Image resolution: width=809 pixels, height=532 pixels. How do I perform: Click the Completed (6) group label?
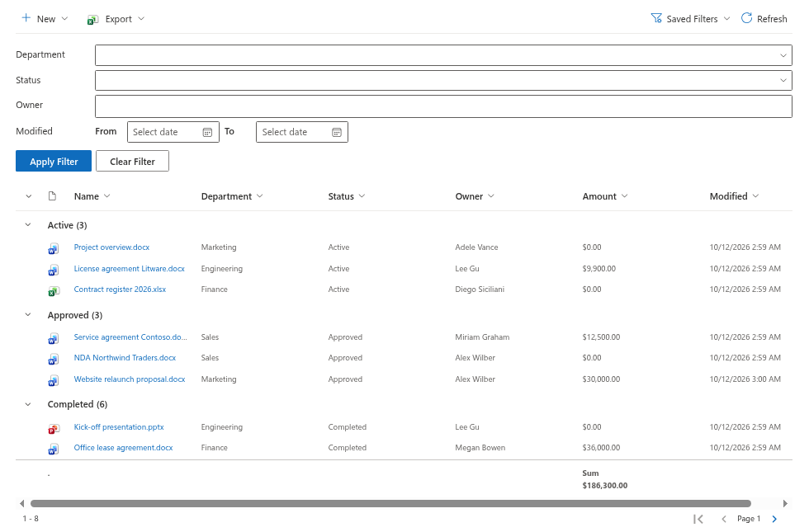pos(78,404)
